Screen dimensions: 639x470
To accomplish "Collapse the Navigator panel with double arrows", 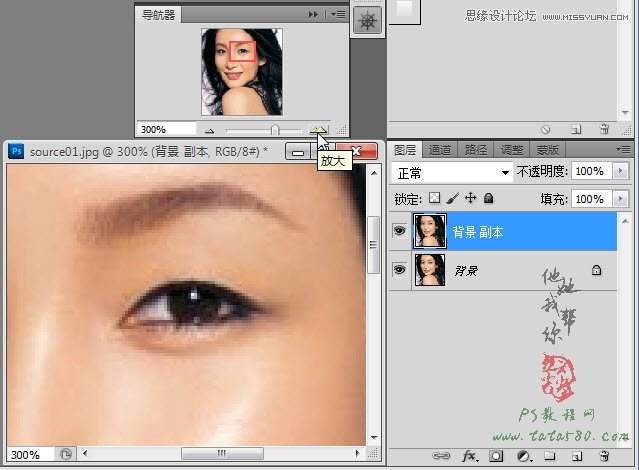I will click(x=313, y=15).
